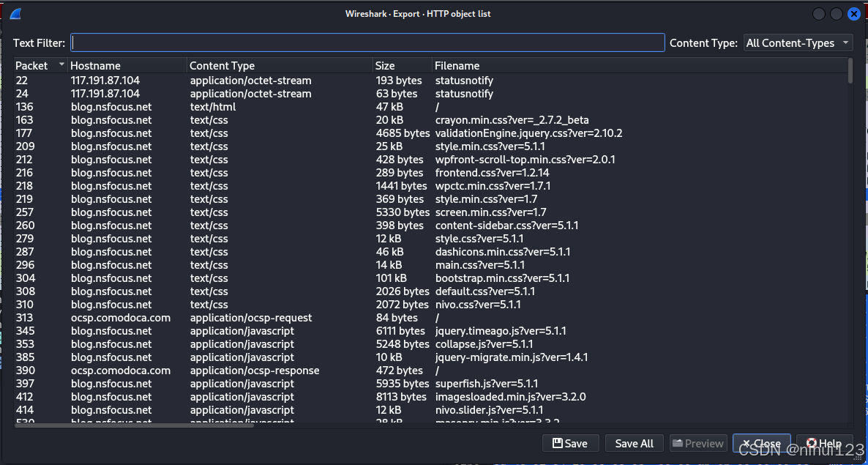
Task: Select packet 24 statusnotify 63 bytes row
Action: tap(430, 94)
